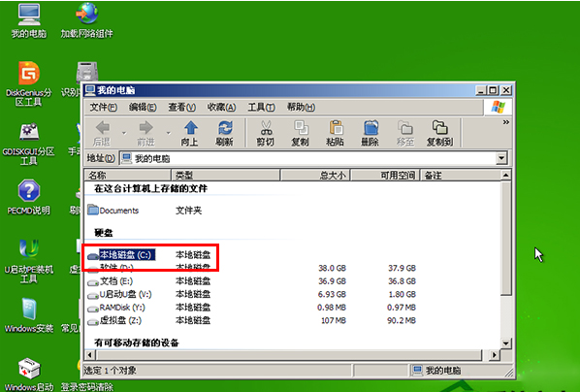
Task: Click the 1.80 GB free space value
Action: pyautogui.click(x=402, y=295)
